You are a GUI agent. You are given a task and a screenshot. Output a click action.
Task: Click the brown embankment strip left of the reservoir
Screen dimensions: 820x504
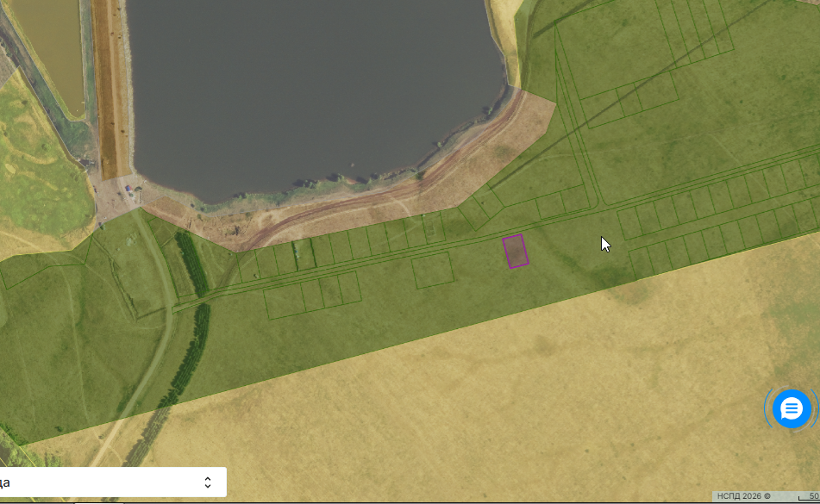(x=110, y=89)
